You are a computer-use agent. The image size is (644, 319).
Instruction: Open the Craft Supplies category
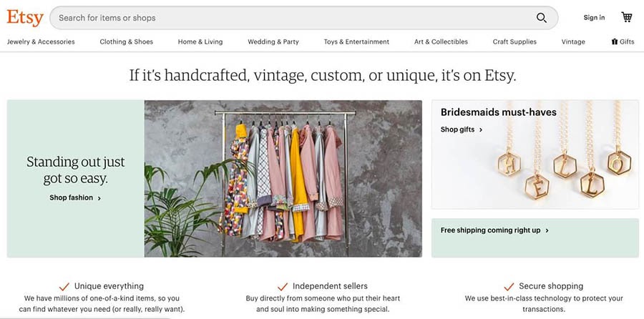[x=514, y=42]
